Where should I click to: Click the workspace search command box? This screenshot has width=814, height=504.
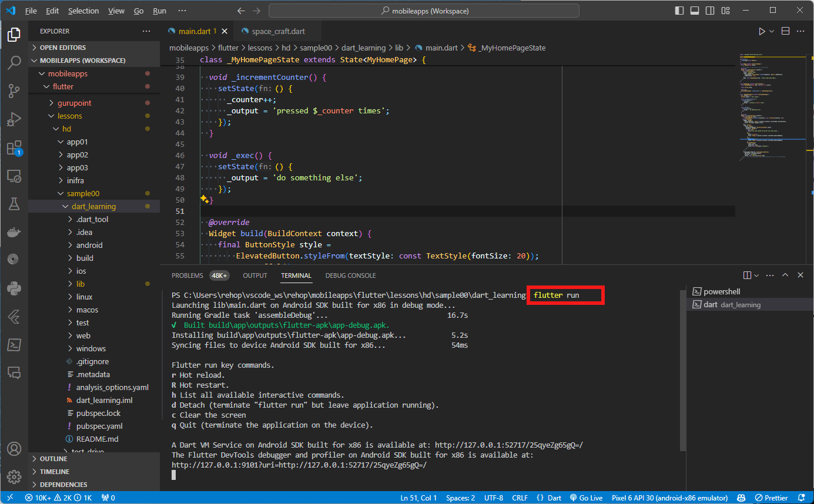click(x=424, y=11)
